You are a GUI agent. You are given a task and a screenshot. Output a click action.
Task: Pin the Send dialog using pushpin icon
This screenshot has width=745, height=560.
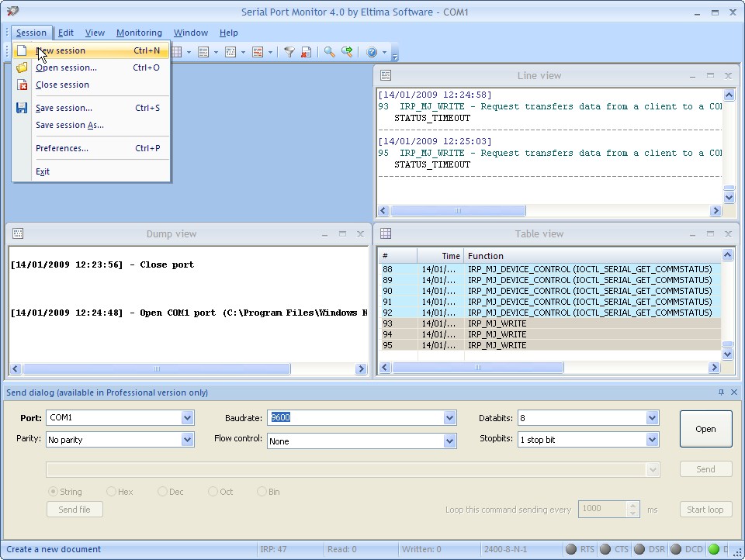coord(721,392)
